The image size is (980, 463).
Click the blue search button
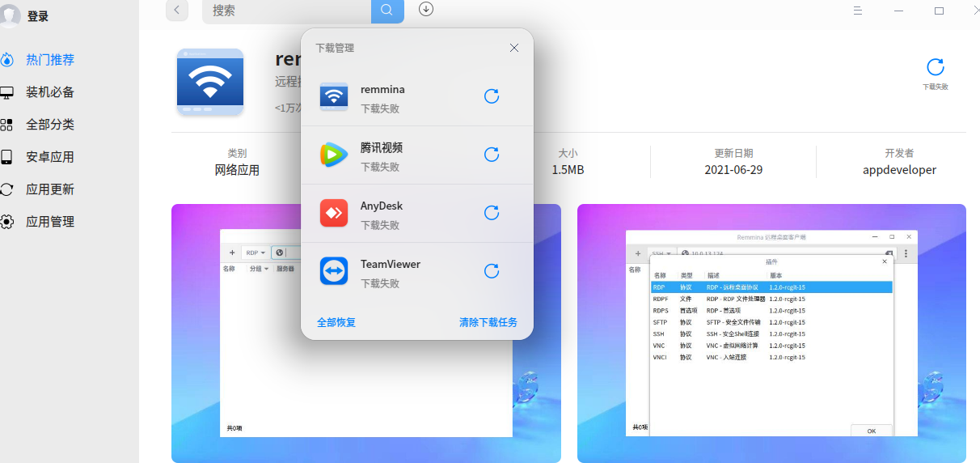[x=387, y=11]
